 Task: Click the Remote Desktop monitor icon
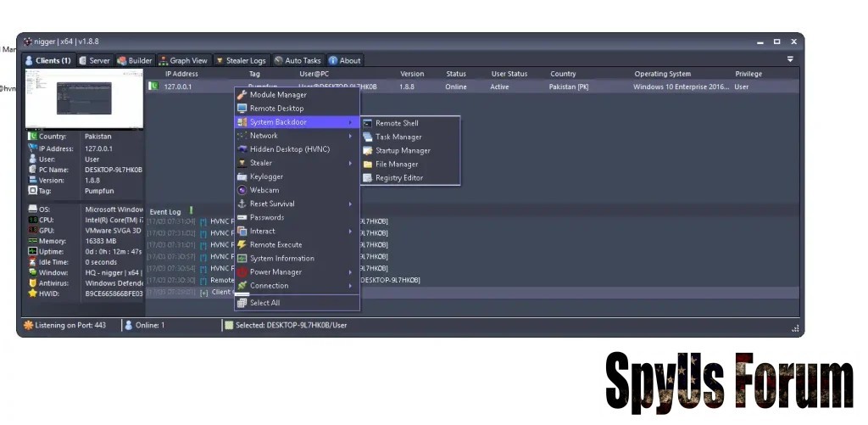pyautogui.click(x=242, y=109)
